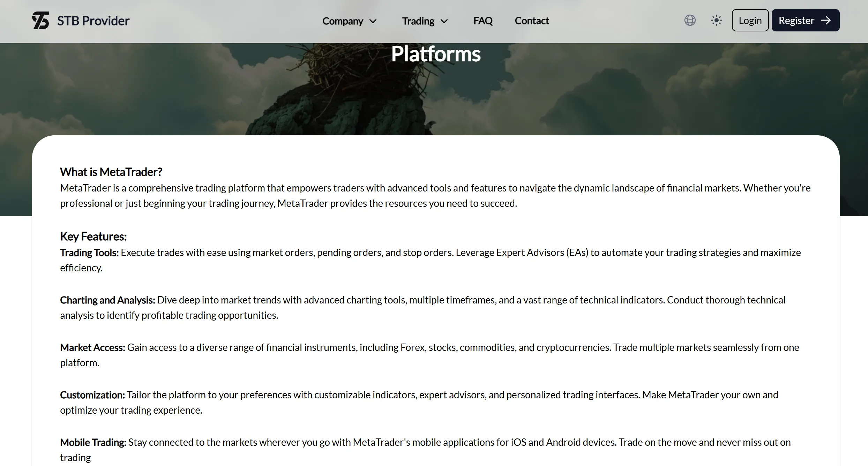Go to the Contact page
This screenshot has width=868, height=466.
tap(532, 21)
